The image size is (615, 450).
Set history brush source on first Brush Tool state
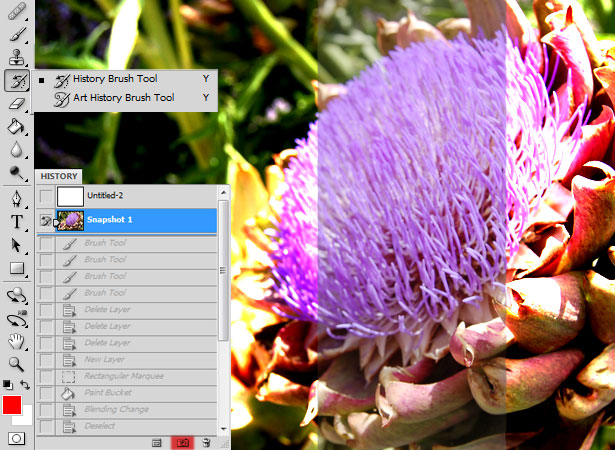pos(46,243)
